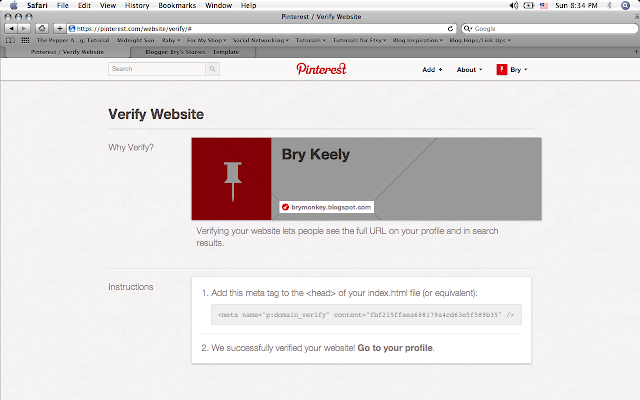Click the meta tag code box
The height and width of the screenshot is (400, 640).
click(x=366, y=315)
